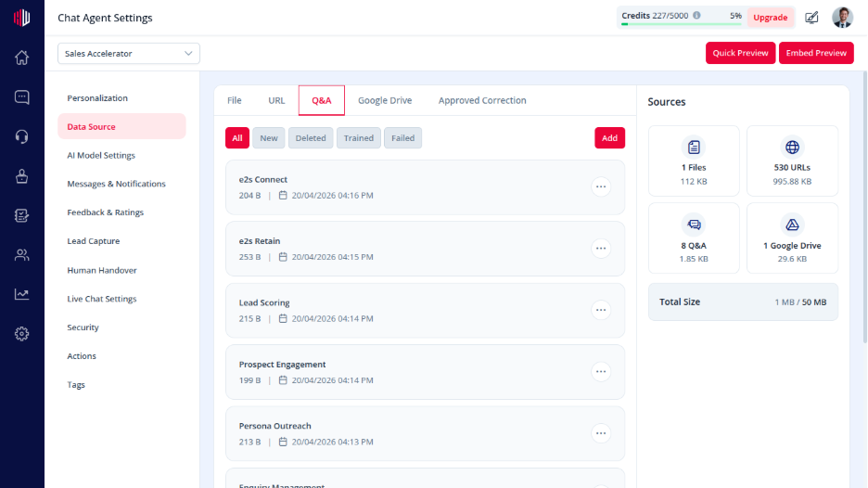Click the Google Drive source icon
The image size is (868, 488).
point(792,225)
